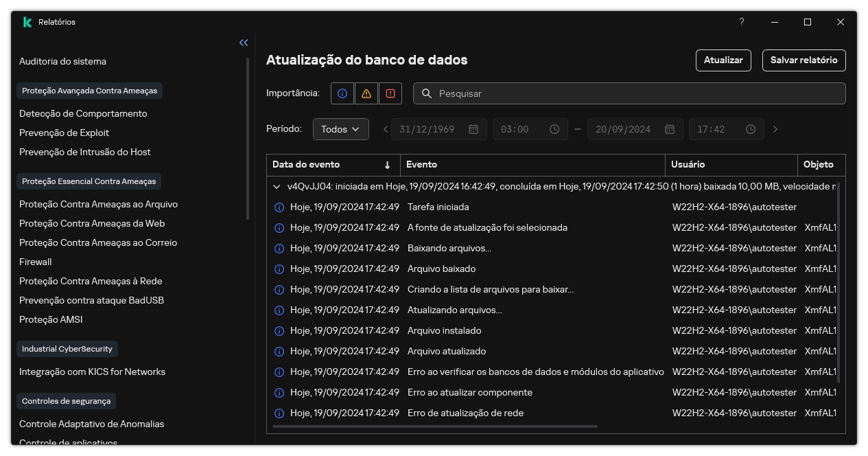The width and height of the screenshot is (868, 456).
Task: Toggle the critical severity filter
Action: tap(390, 93)
